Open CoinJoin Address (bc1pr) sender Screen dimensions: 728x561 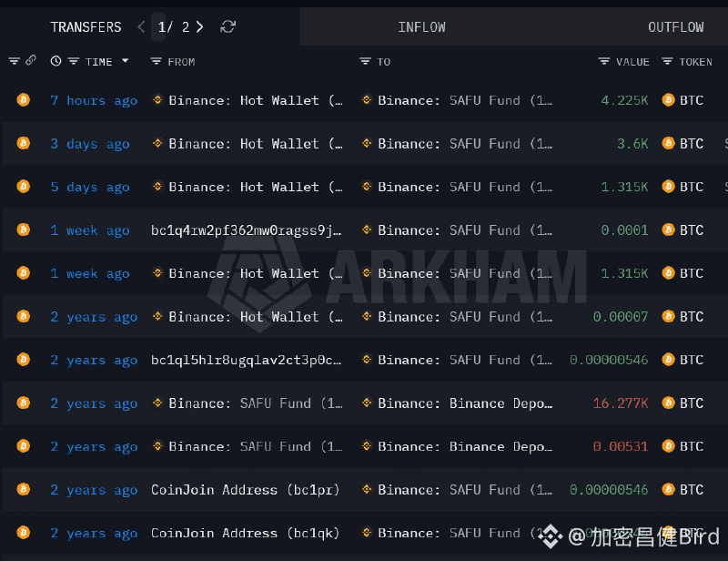point(245,490)
